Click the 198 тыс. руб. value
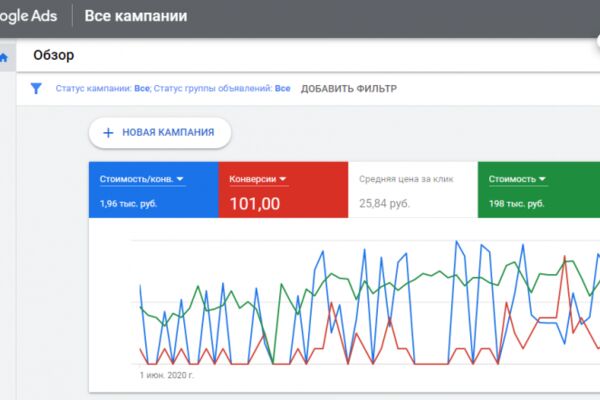 (516, 204)
